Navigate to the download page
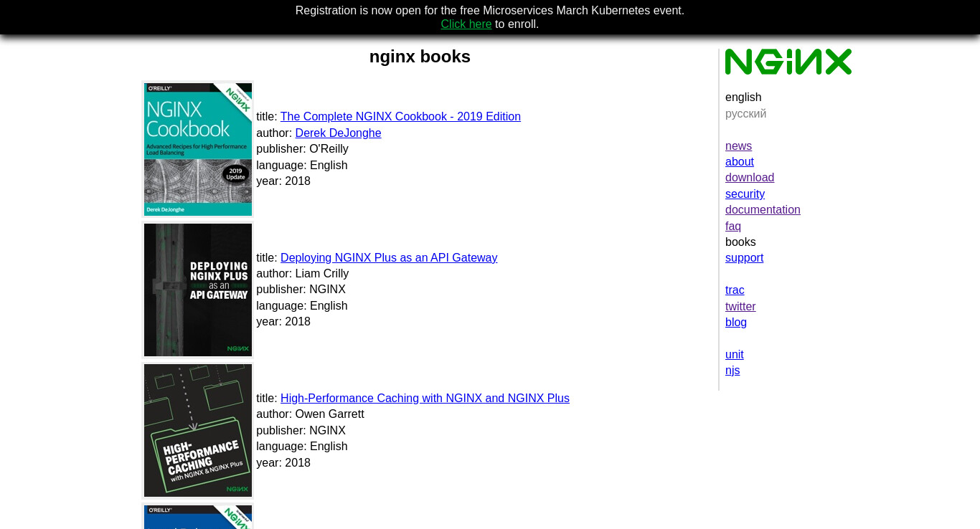Viewport: 980px width, 529px height. (750, 178)
